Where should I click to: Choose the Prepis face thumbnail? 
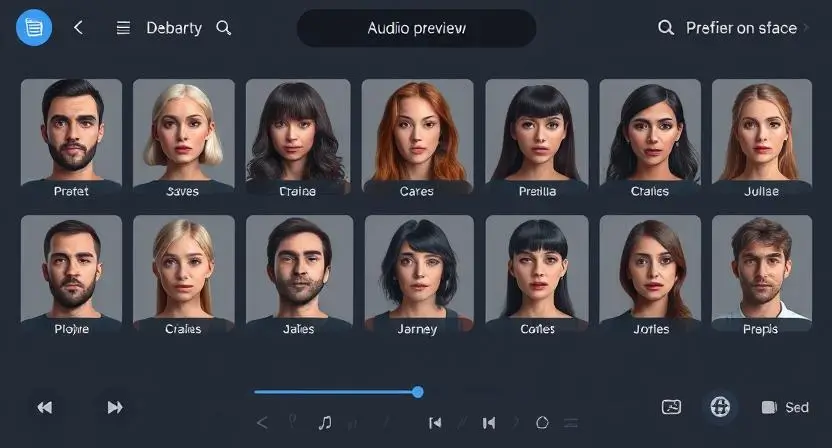(761, 276)
